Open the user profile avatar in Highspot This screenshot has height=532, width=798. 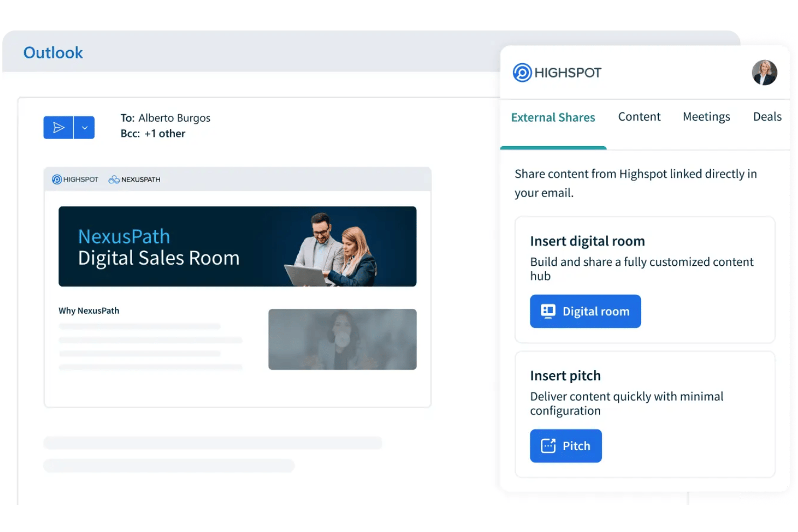(x=764, y=73)
